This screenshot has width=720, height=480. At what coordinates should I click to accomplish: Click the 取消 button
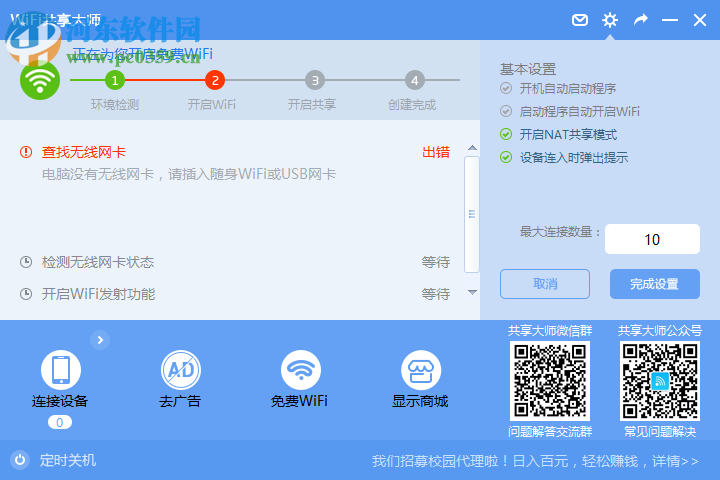coord(545,284)
